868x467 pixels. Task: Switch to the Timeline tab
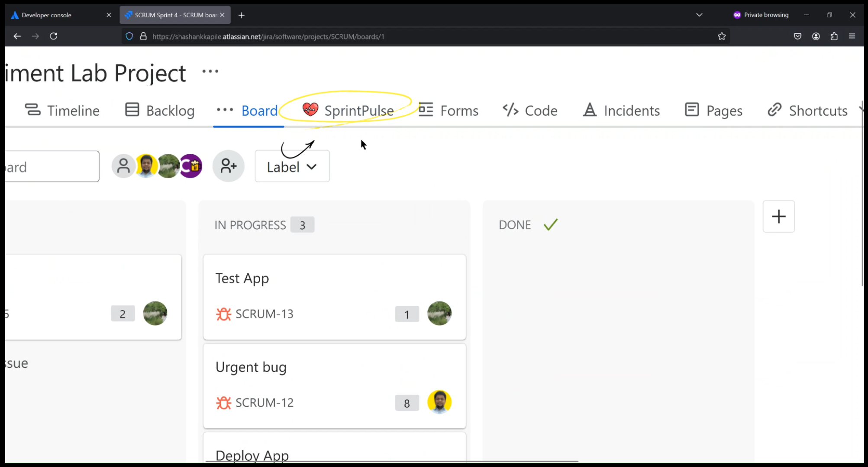point(62,110)
